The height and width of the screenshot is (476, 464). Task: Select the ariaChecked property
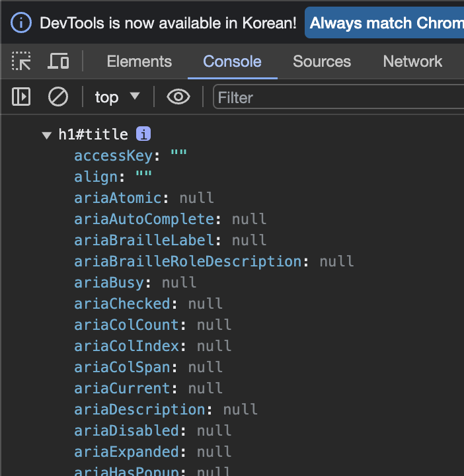click(x=149, y=304)
